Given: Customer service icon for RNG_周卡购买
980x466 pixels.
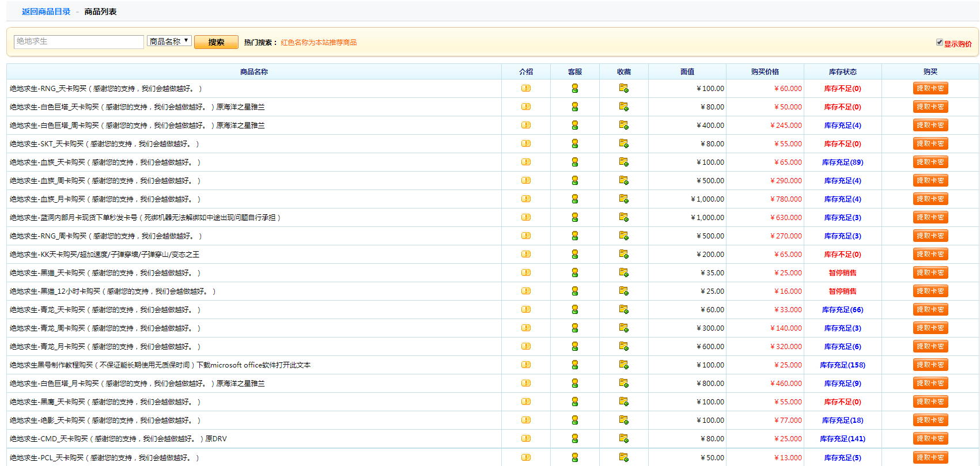Looking at the screenshot, I should pyautogui.click(x=574, y=236).
